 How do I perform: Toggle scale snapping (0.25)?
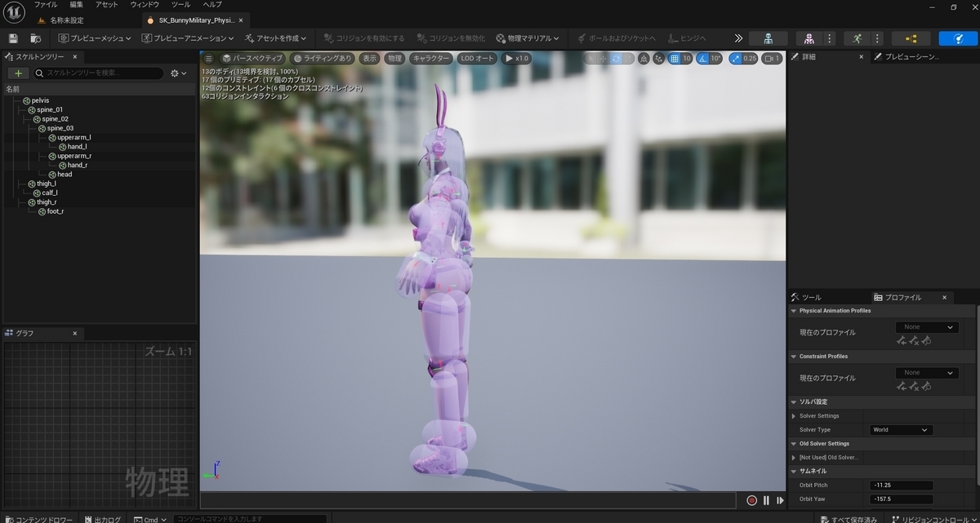tap(734, 58)
